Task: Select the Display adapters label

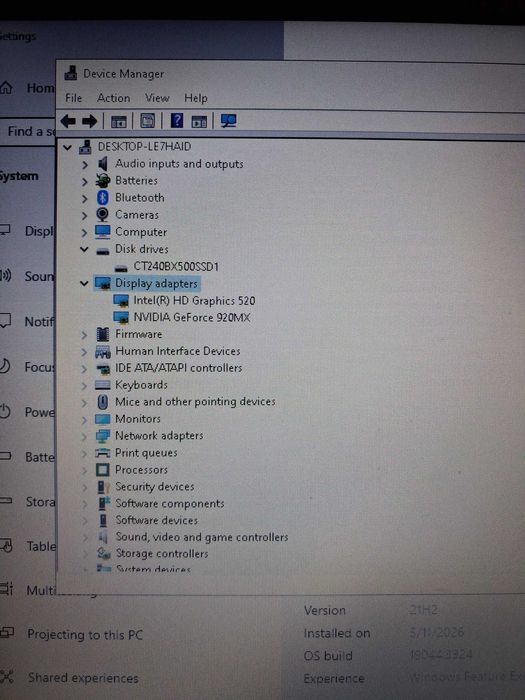Action: (x=156, y=283)
